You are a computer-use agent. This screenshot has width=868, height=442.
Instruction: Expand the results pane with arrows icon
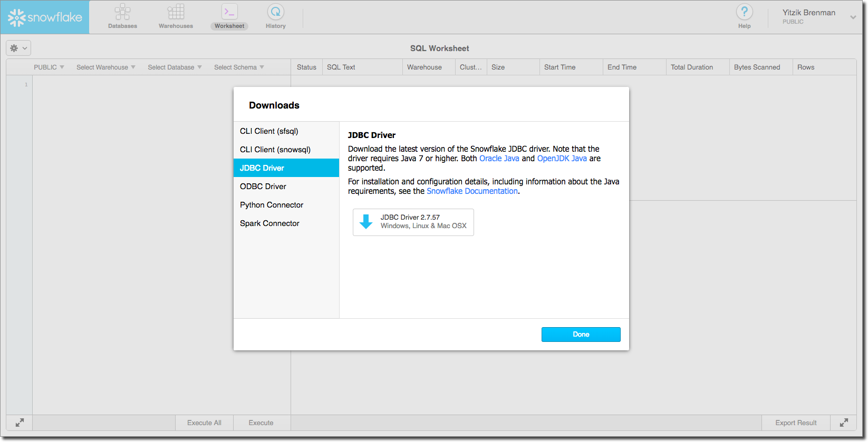click(x=844, y=423)
